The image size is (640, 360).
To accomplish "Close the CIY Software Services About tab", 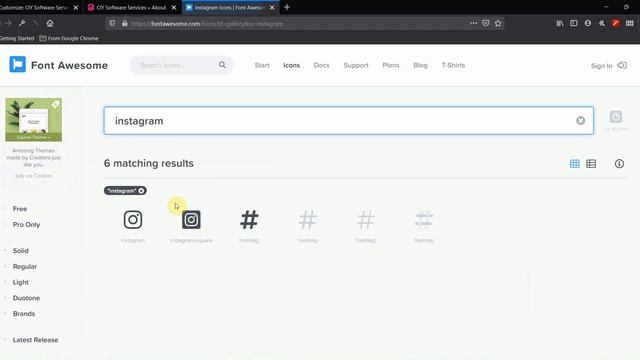I will pyautogui.click(x=174, y=7).
